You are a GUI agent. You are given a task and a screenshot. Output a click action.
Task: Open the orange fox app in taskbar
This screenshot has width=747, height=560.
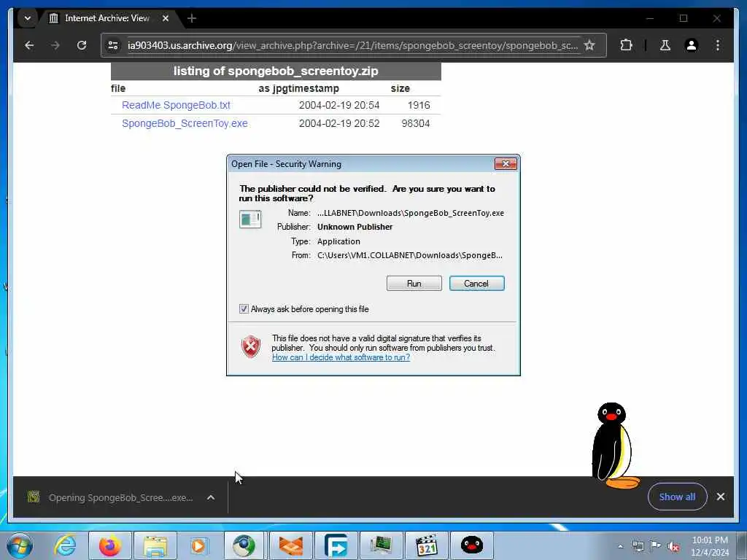[290, 545]
